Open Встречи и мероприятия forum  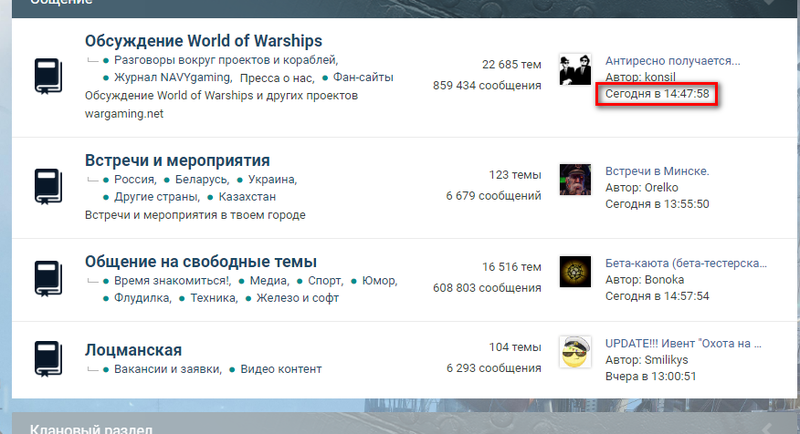[x=177, y=161]
